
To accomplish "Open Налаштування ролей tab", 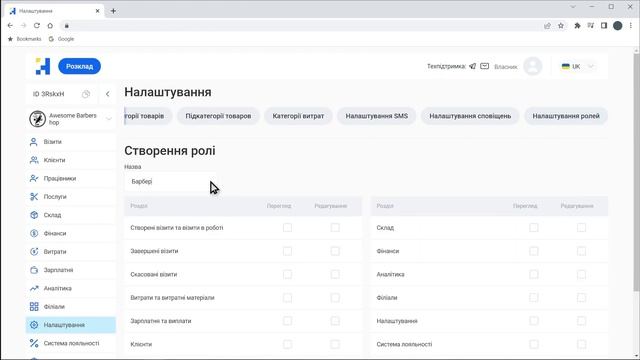I will click(566, 116).
